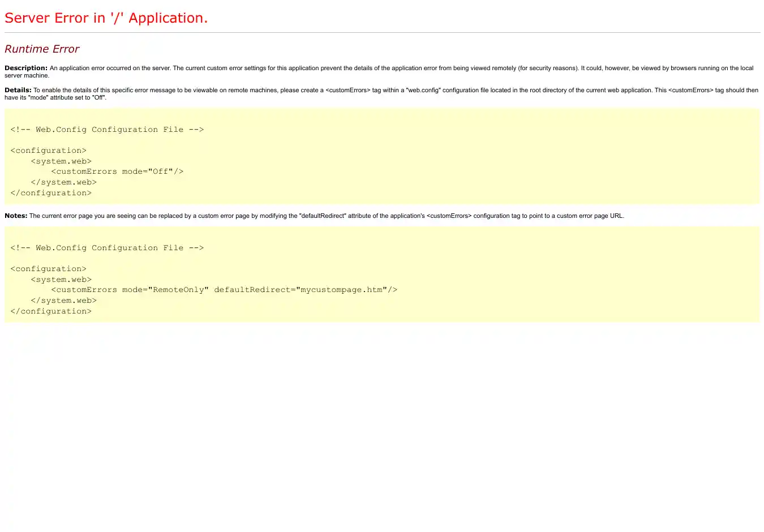Click the opening <configuration> tag in the first code block
764x532 pixels.
48,151
